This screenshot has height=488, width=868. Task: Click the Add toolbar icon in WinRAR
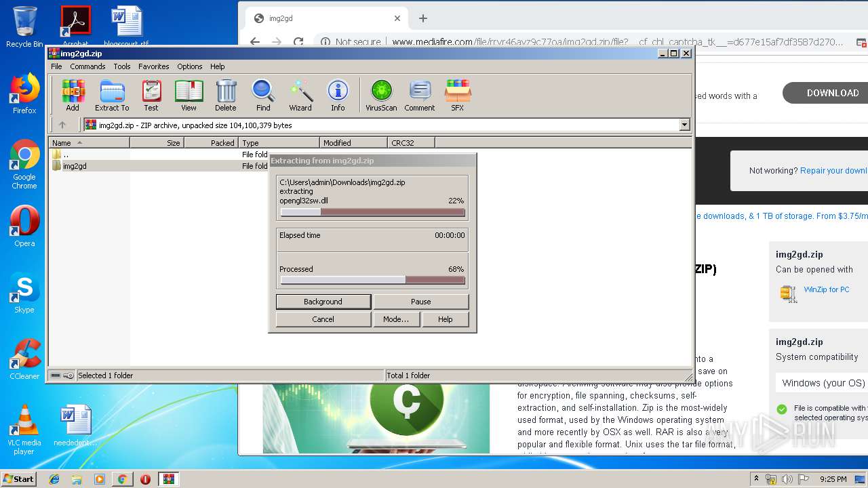pos(73,95)
